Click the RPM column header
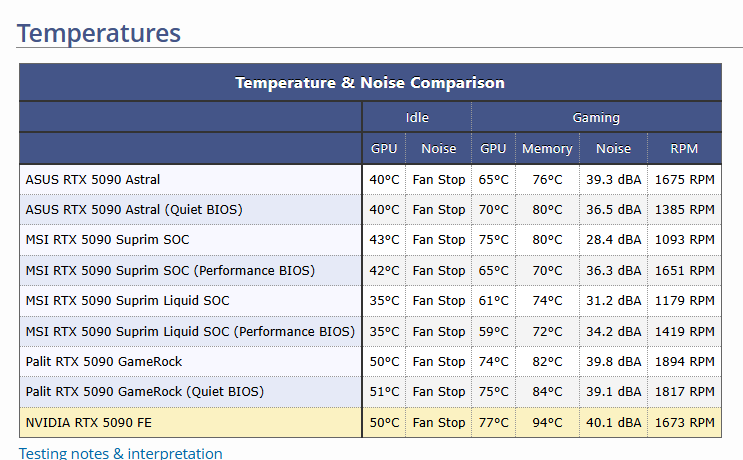743x460 pixels. (684, 148)
